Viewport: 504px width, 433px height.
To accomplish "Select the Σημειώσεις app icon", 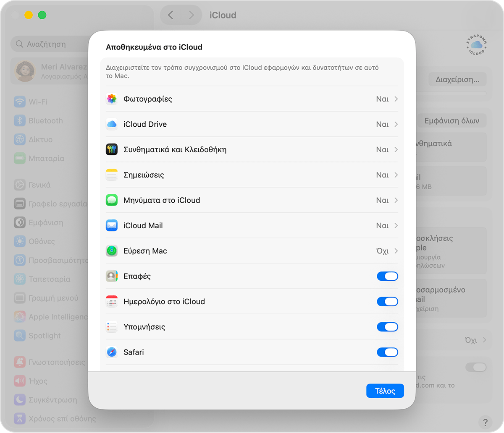I will [111, 175].
